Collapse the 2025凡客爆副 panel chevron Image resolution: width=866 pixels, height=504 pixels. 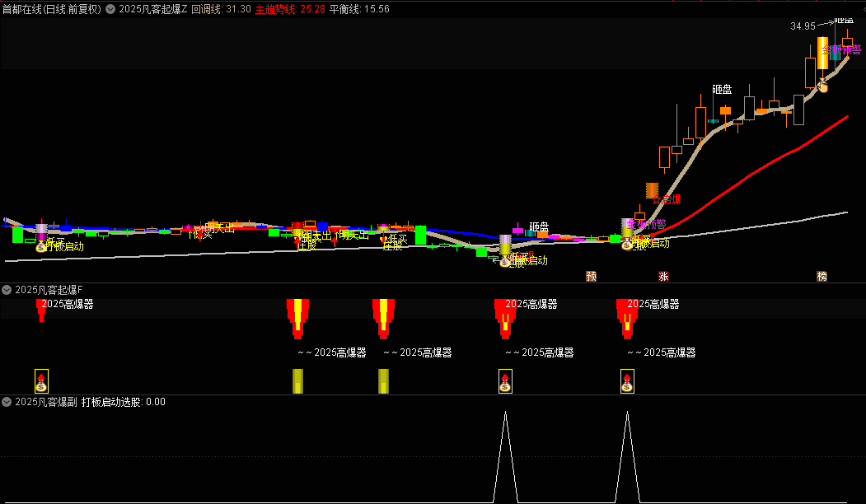point(7,402)
